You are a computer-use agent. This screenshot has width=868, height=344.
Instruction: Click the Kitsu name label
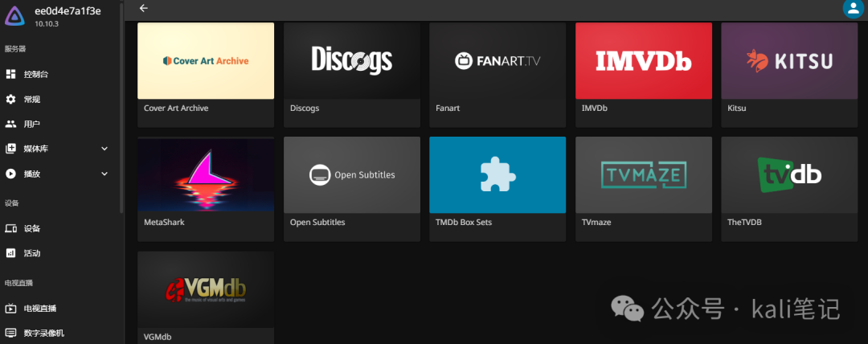(x=737, y=109)
